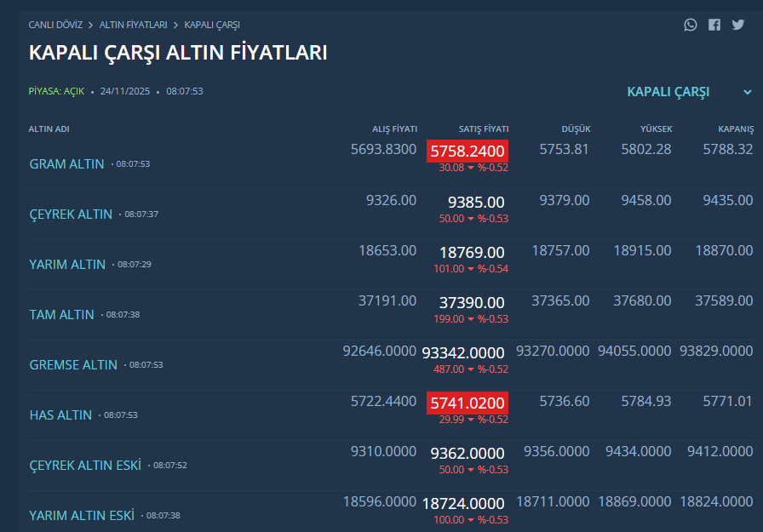Open GRAM ALTIN details
The width and height of the screenshot is (763, 532).
coord(66,163)
